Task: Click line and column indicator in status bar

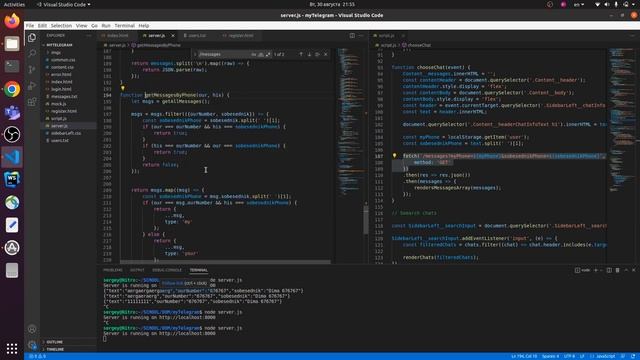Action: (524, 356)
